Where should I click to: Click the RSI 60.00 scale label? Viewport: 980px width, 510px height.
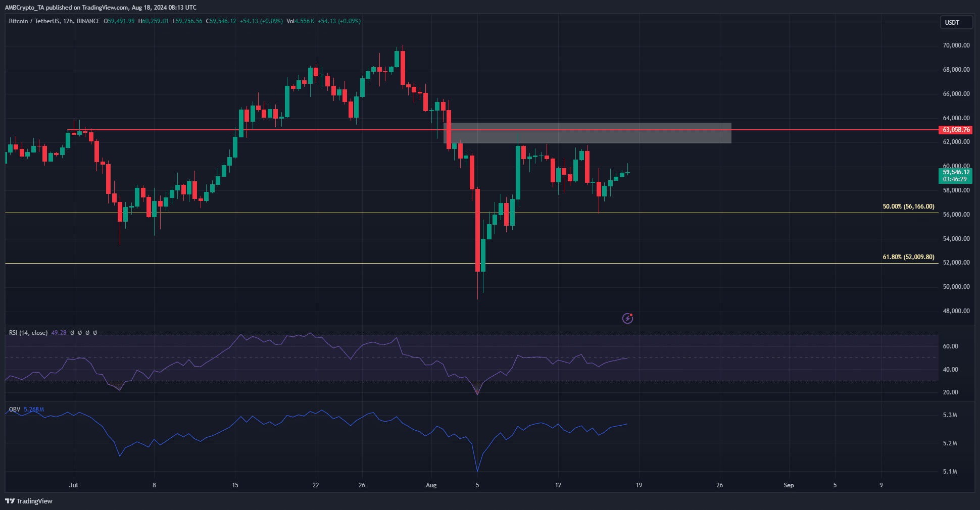[950, 346]
